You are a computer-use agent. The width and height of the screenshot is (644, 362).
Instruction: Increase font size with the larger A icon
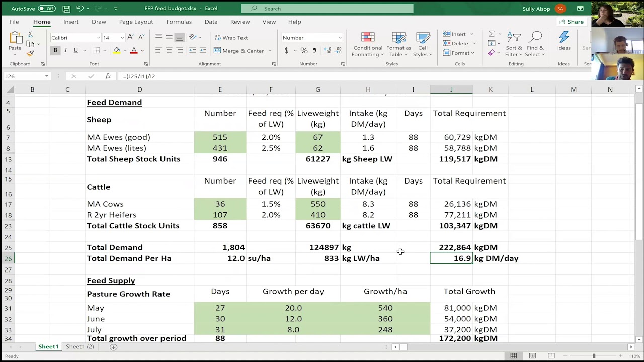point(131,38)
